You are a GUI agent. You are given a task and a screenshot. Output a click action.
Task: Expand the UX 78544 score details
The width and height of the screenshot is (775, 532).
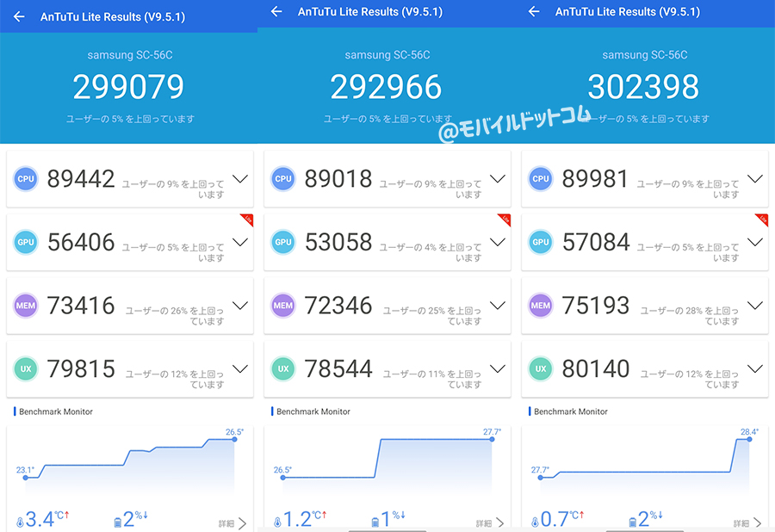pos(498,369)
